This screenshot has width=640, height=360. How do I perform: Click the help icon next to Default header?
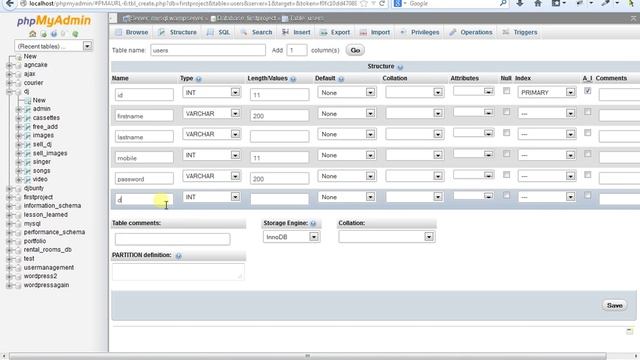tap(341, 79)
